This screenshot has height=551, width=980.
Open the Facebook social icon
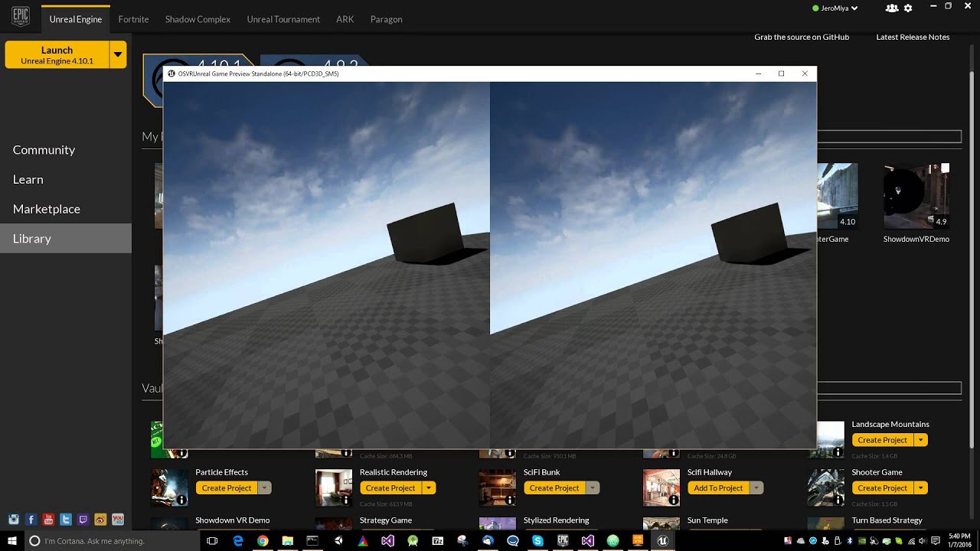pos(31,520)
